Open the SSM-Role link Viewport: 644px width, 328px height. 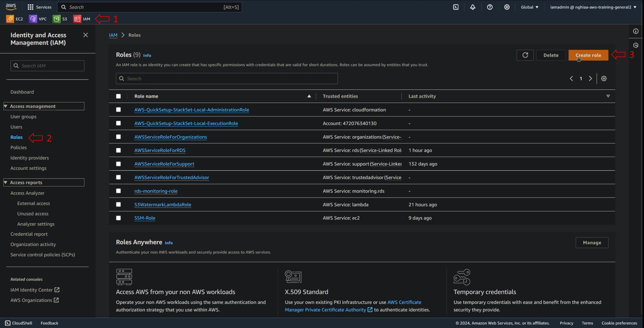pyautogui.click(x=145, y=218)
